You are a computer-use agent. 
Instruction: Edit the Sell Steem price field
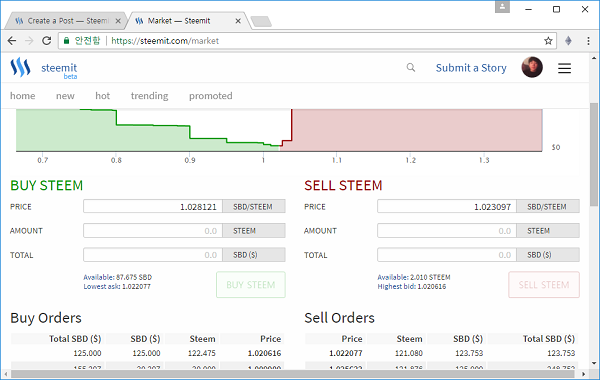[447, 207]
